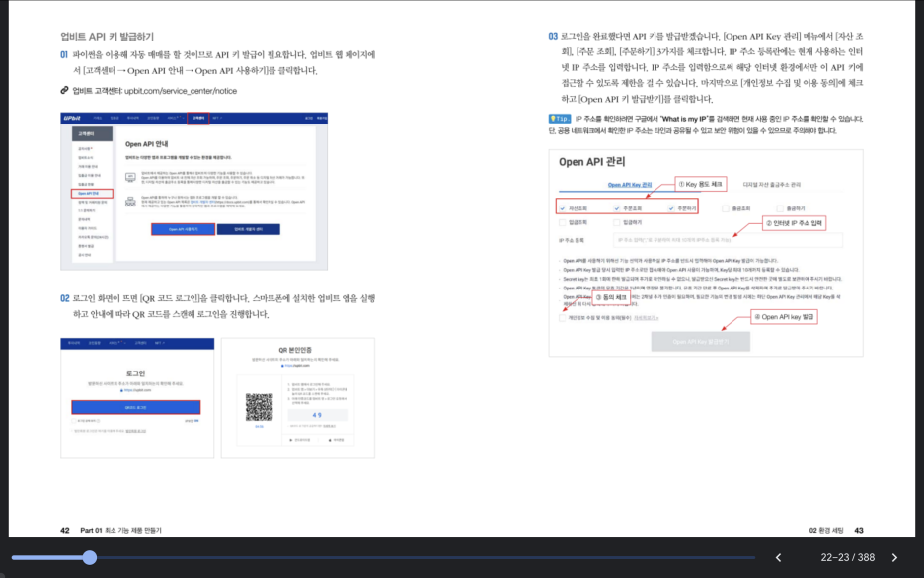Click the 로그인 heading in the login figure

135,373
